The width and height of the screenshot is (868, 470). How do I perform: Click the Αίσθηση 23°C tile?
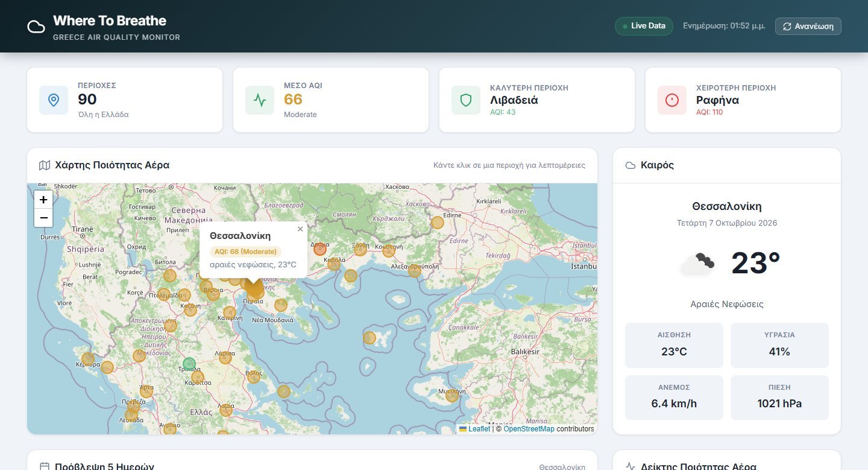tap(674, 345)
